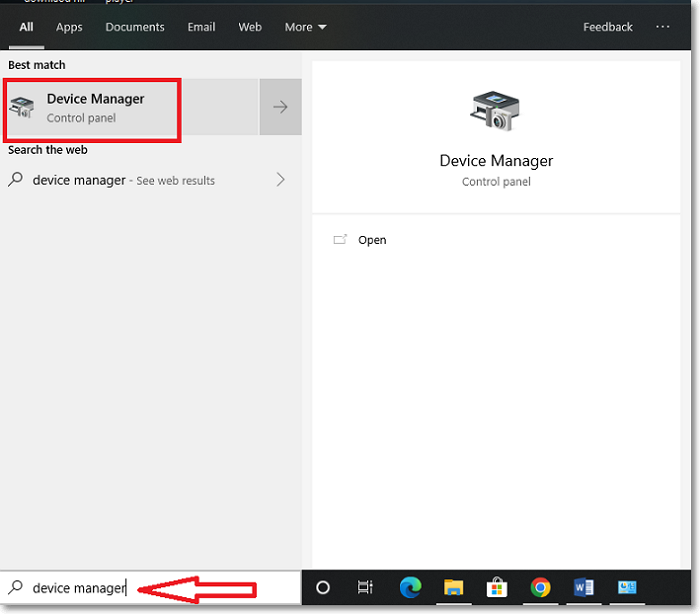
Task: Open the Control Panel app on taskbar
Action: click(x=627, y=588)
